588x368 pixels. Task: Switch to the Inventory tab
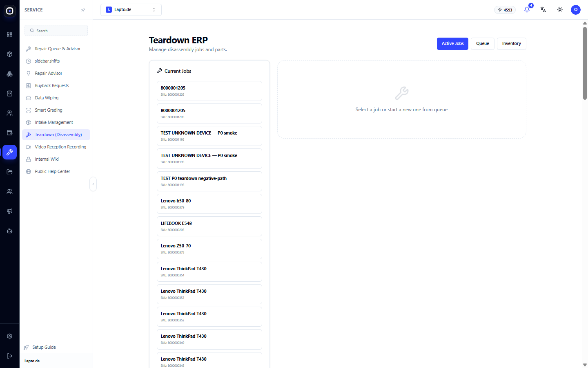click(x=512, y=44)
